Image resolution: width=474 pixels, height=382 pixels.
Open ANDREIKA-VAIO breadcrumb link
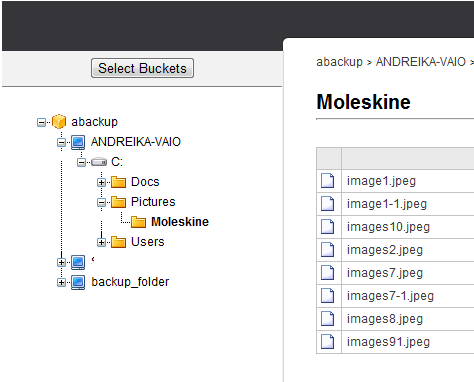coord(421,62)
